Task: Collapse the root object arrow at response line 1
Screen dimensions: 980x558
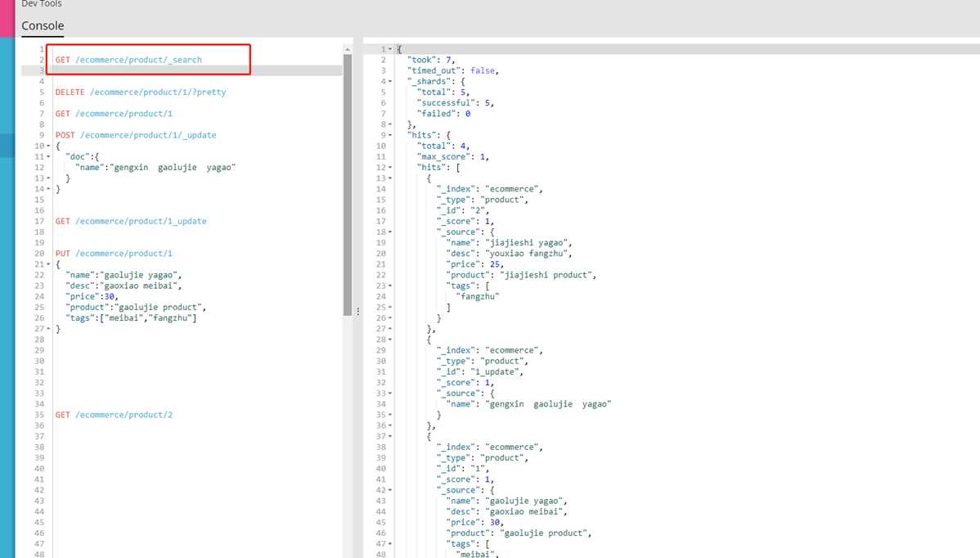Action: (x=391, y=49)
